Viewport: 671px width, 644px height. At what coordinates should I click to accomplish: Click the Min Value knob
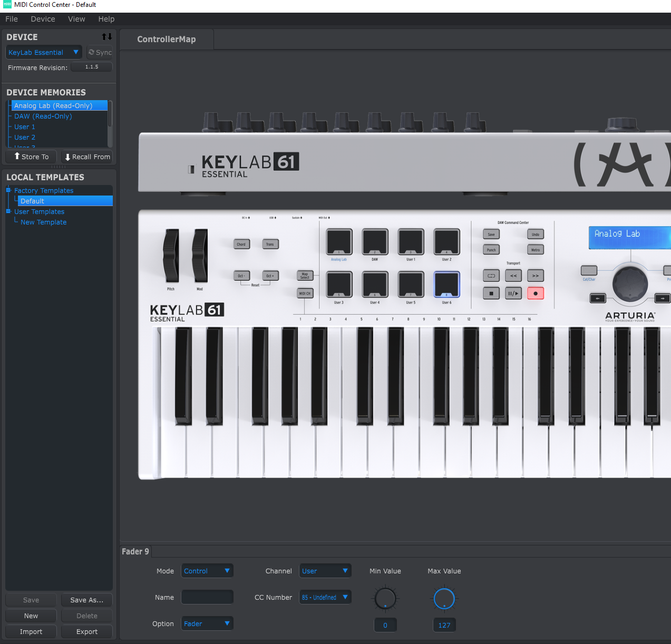point(385,599)
